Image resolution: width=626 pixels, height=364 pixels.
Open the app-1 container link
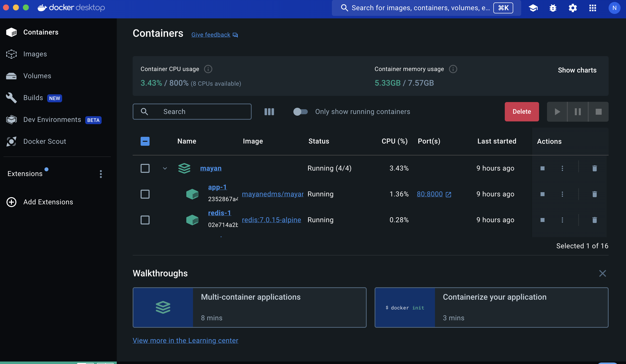[217, 187]
